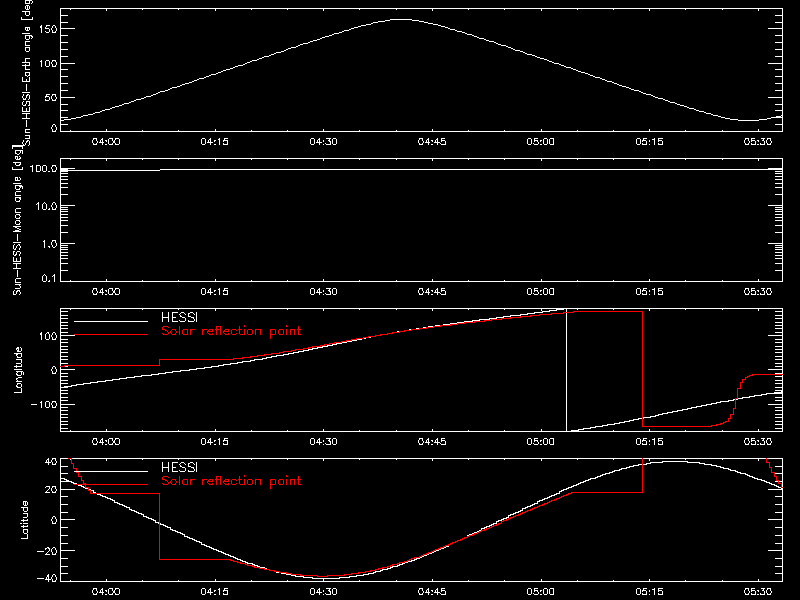Click -40 on the Latitude axis

[x=47, y=579]
